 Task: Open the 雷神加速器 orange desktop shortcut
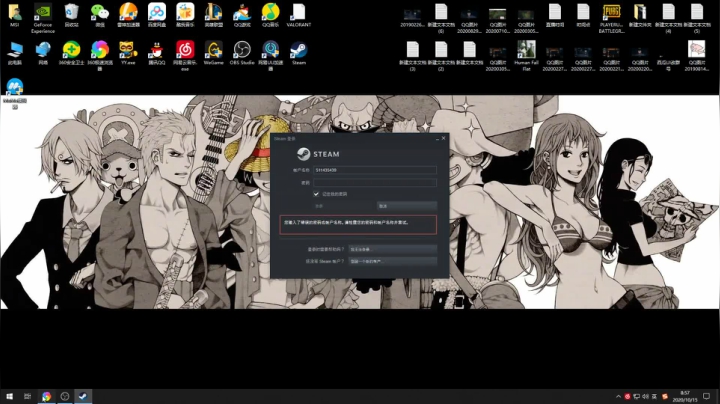point(128,15)
